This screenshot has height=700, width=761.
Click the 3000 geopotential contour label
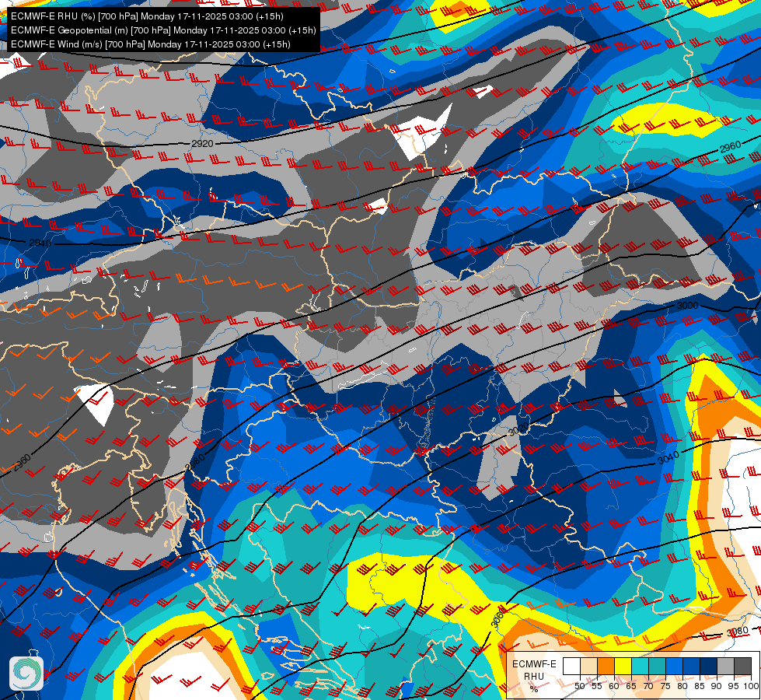pos(687,306)
